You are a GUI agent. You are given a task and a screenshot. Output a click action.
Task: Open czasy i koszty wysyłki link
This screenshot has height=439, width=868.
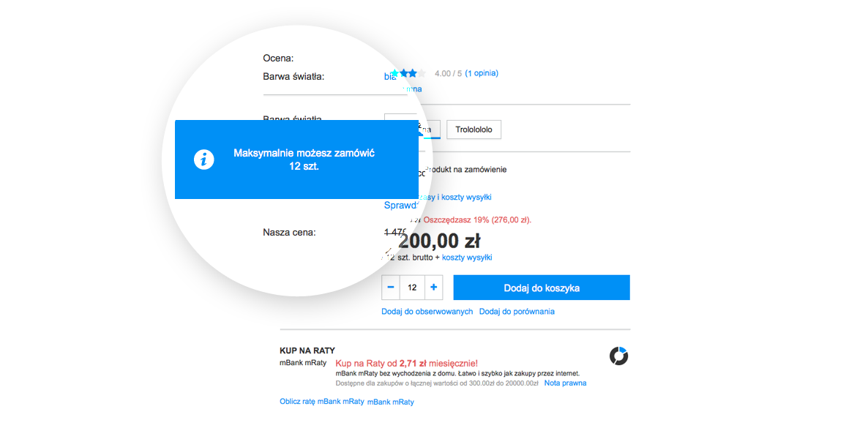pos(455,197)
